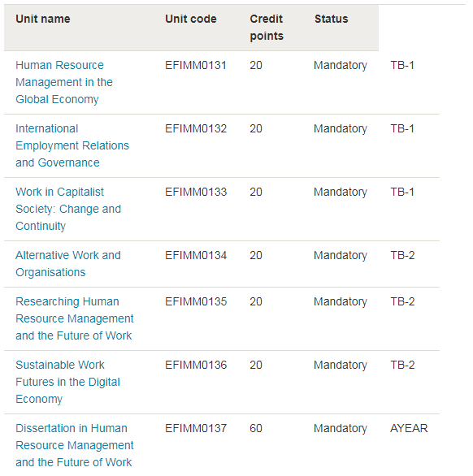Click the Unit code column header

coord(191,19)
